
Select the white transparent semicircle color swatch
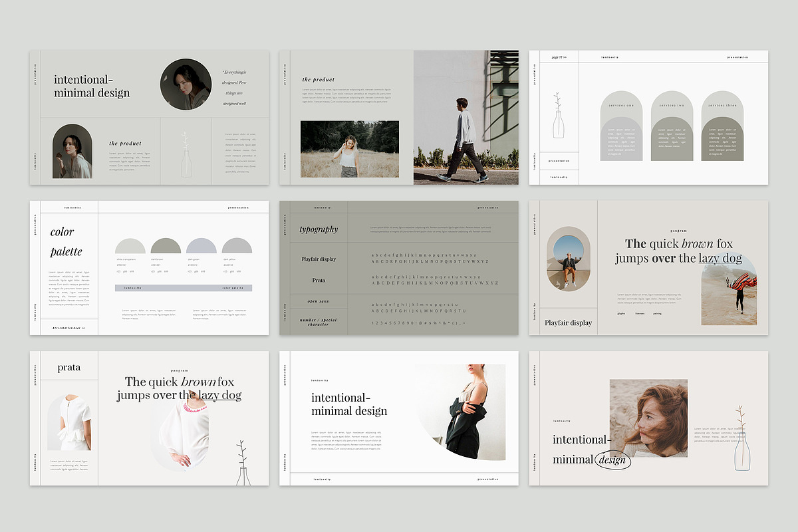[130, 245]
